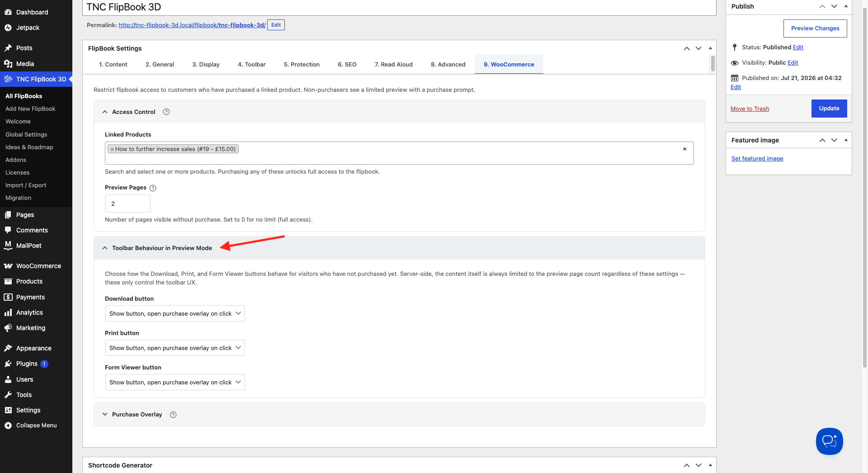The width and height of the screenshot is (868, 473).
Task: Click the Linked Products search field
Action: coord(399,153)
